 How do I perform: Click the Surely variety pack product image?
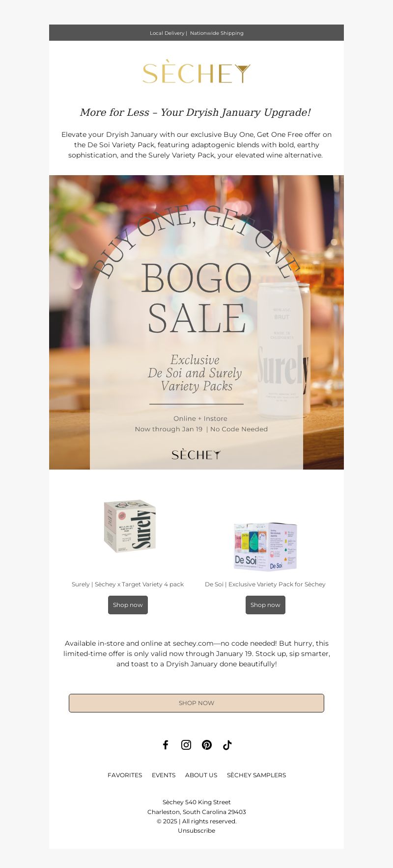click(x=130, y=526)
